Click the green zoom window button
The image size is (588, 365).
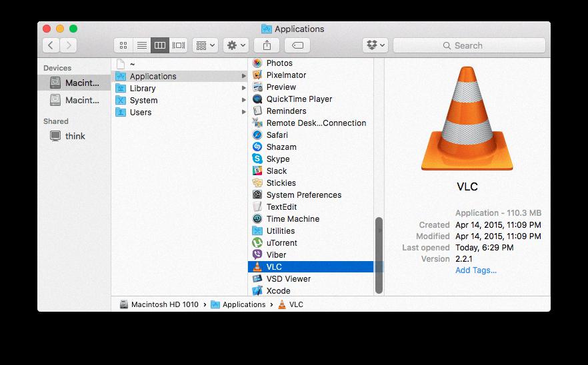tap(73, 29)
